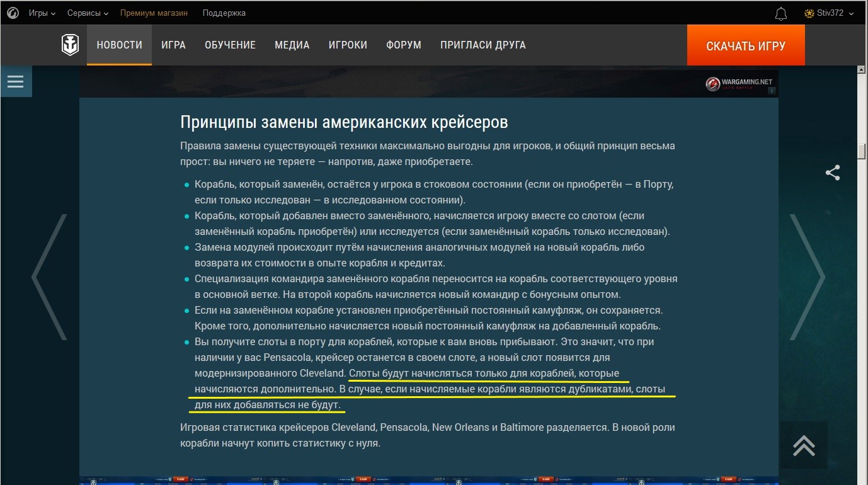Click the Wargaming.net banner logo
This screenshot has height=485, width=868.
click(x=740, y=83)
